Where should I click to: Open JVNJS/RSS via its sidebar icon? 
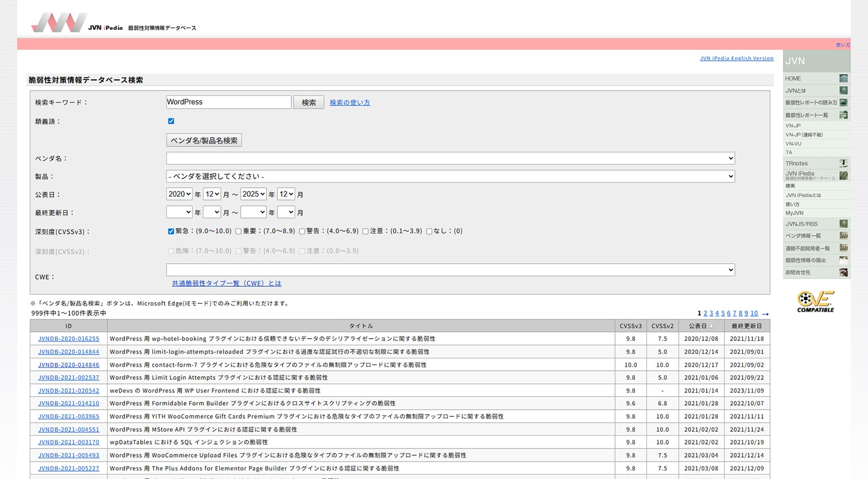coord(843,223)
